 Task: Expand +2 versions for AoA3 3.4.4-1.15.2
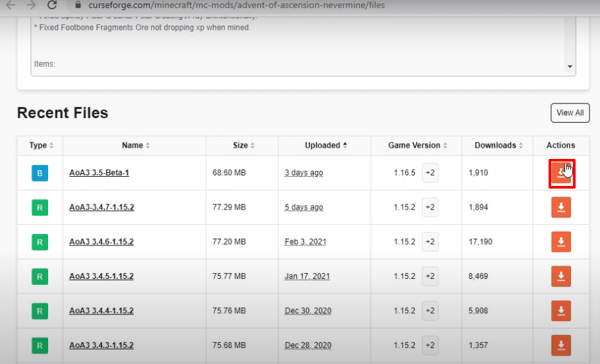[x=430, y=311]
